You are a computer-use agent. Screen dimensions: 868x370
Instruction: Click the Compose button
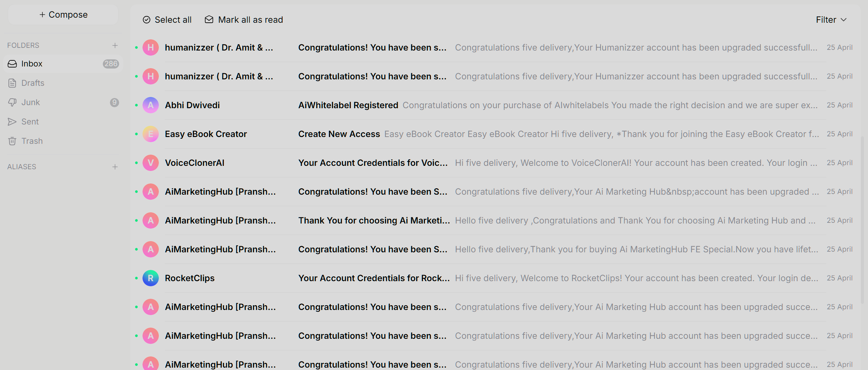pyautogui.click(x=63, y=15)
